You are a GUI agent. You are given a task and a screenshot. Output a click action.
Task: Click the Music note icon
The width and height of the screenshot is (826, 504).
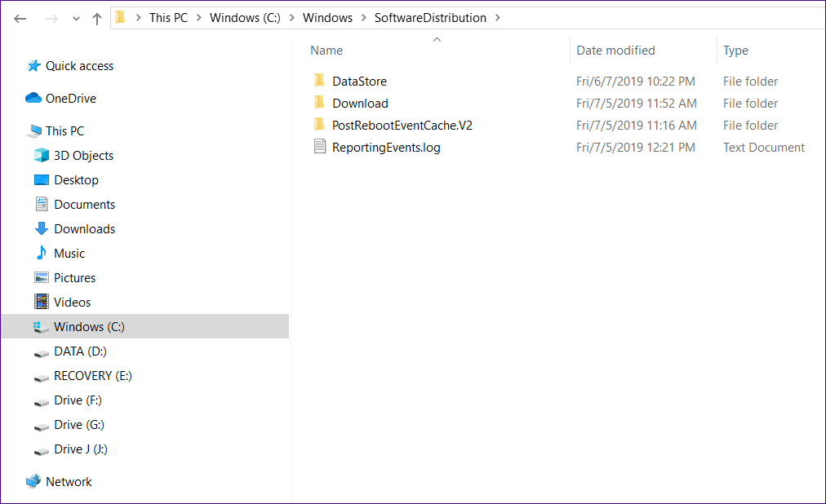[x=42, y=253]
